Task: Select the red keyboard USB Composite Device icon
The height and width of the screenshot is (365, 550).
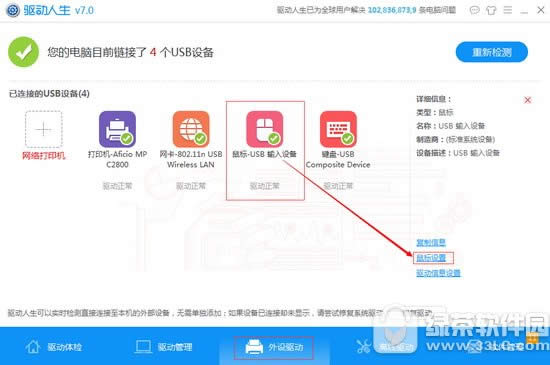Action: (338, 129)
